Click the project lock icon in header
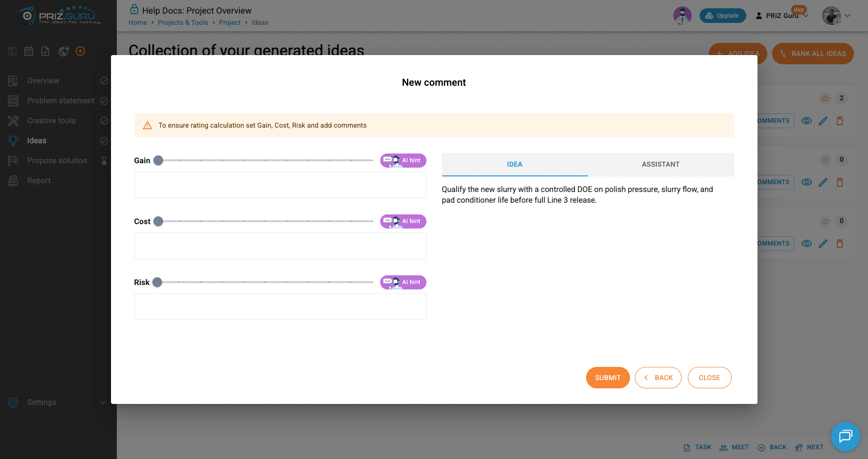Image resolution: width=868 pixels, height=459 pixels. pos(134,9)
